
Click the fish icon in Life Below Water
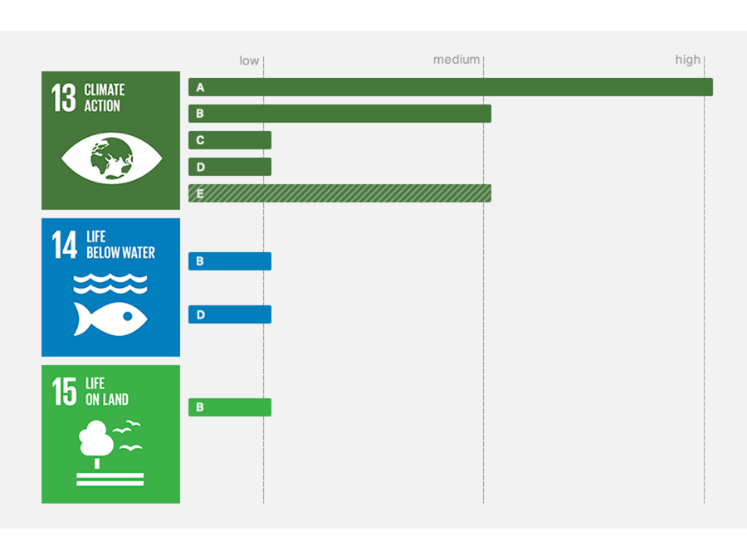110,319
